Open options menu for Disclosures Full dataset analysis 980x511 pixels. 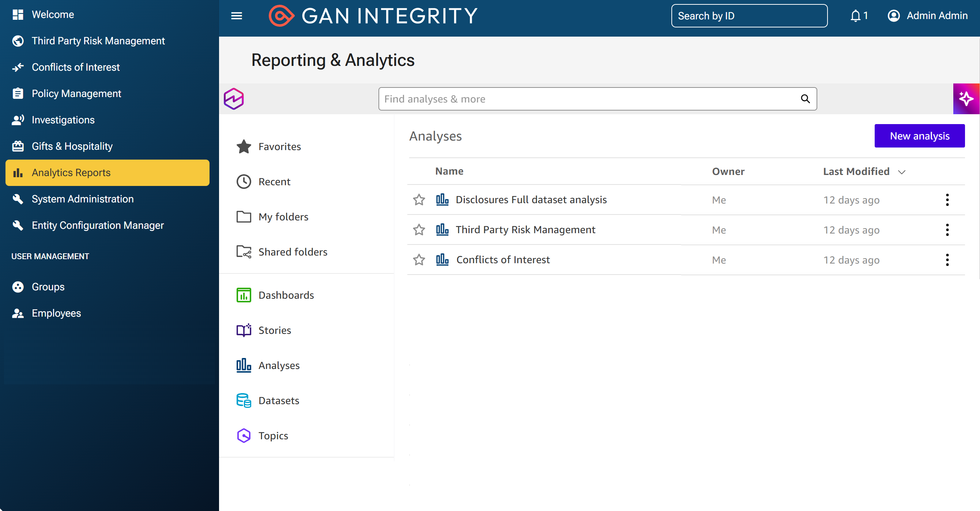point(947,199)
